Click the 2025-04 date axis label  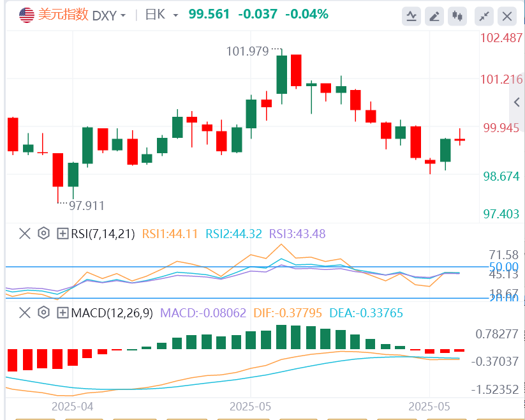[71, 406]
